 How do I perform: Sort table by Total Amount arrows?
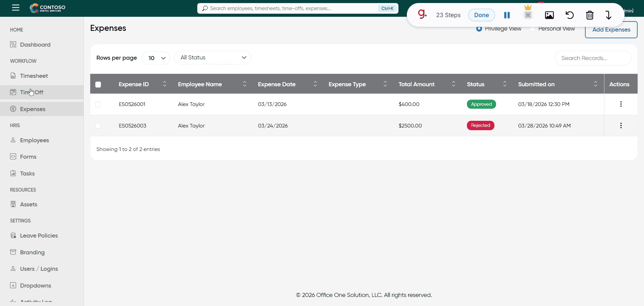(x=453, y=84)
